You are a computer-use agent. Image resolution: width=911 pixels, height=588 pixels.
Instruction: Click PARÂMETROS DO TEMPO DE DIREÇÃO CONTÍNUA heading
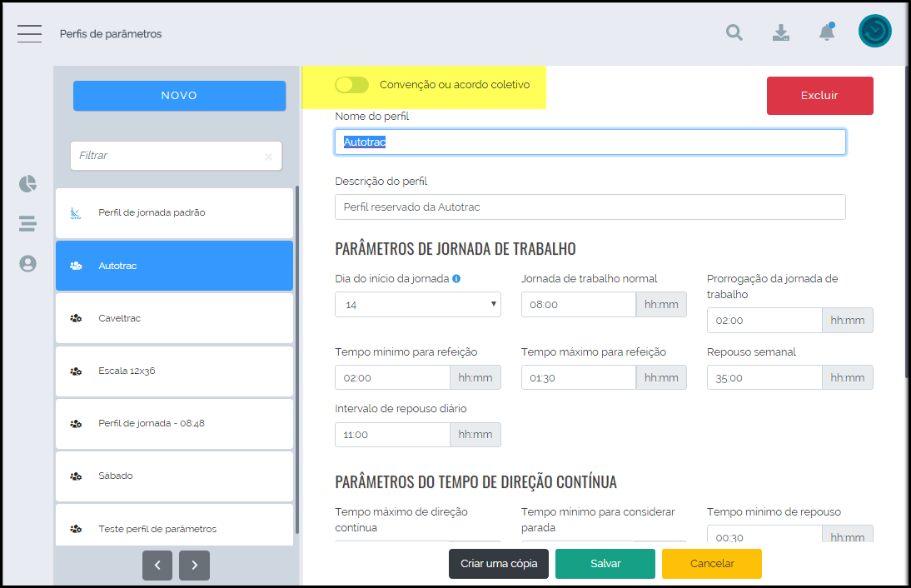pos(475,481)
